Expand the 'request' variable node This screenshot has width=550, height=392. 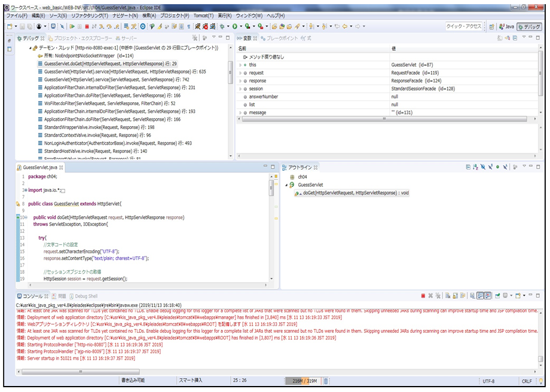tap(240, 72)
